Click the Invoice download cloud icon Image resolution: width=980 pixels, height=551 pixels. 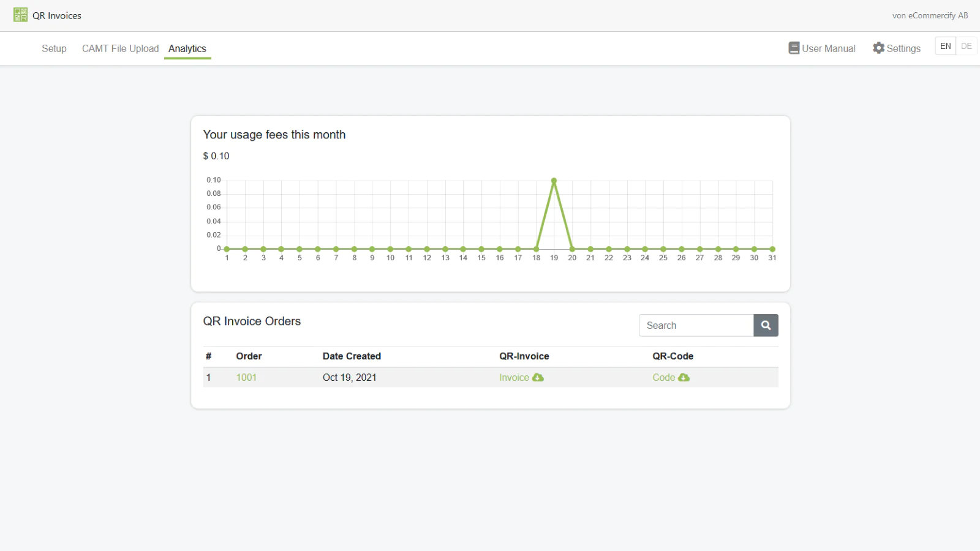(x=538, y=377)
